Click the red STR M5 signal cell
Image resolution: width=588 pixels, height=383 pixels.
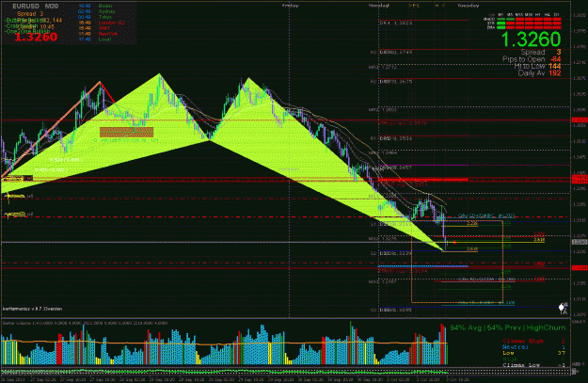click(x=510, y=24)
